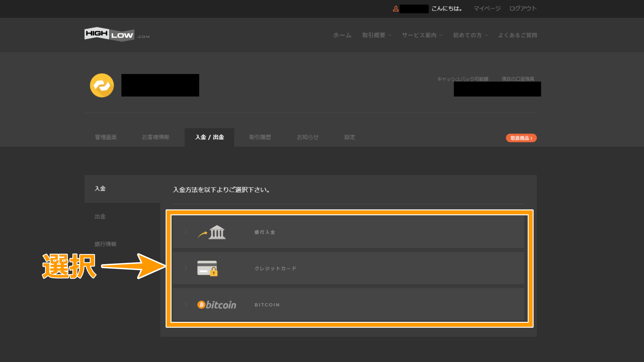Open the 設定 tab
644x362 pixels.
(350, 137)
